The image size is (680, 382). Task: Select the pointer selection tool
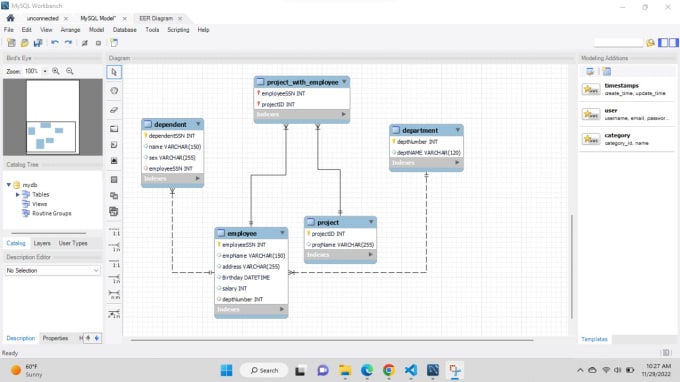[x=114, y=72]
